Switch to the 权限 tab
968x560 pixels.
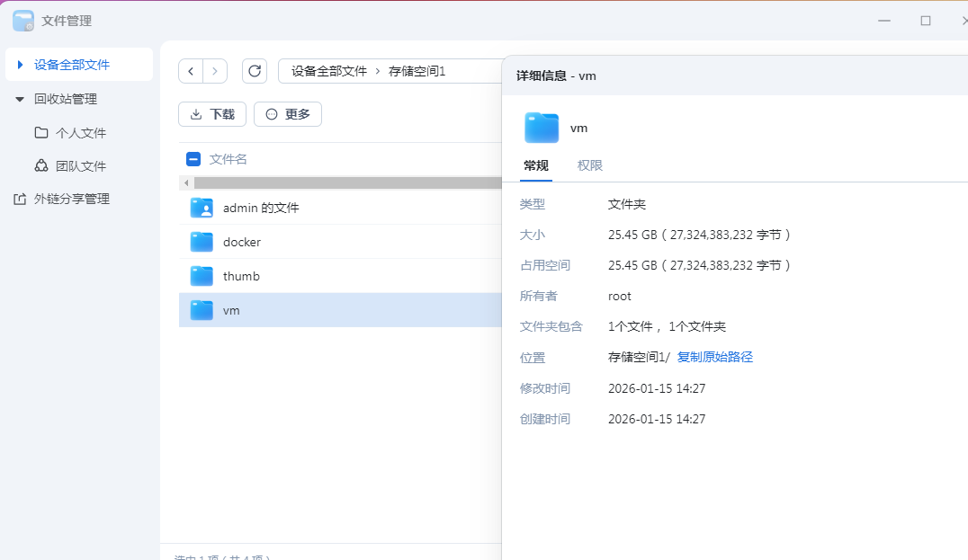click(x=589, y=165)
